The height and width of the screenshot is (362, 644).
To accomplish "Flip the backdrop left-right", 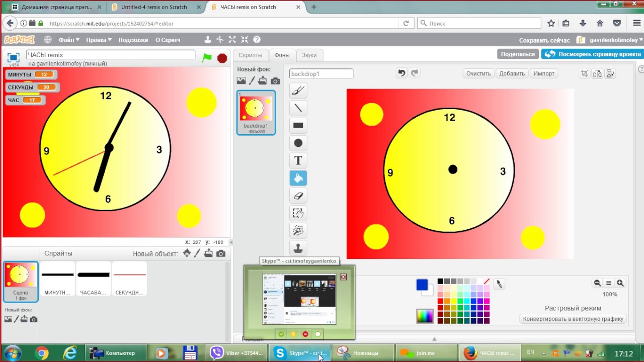I will tap(597, 73).
